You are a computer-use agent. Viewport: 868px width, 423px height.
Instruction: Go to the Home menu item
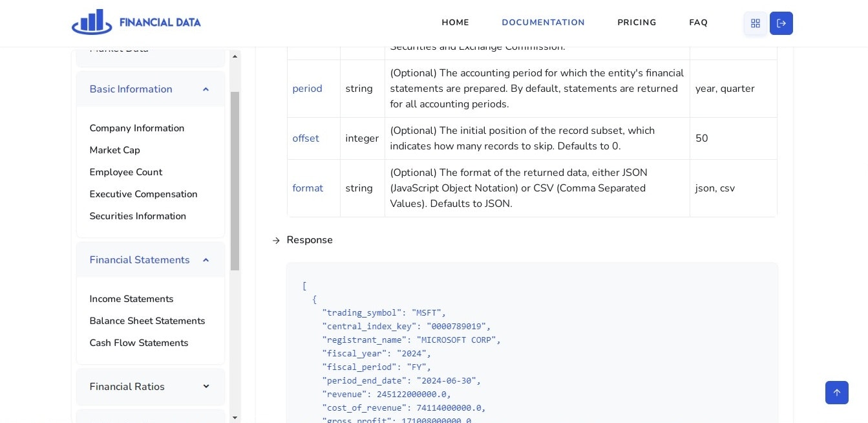click(x=456, y=23)
